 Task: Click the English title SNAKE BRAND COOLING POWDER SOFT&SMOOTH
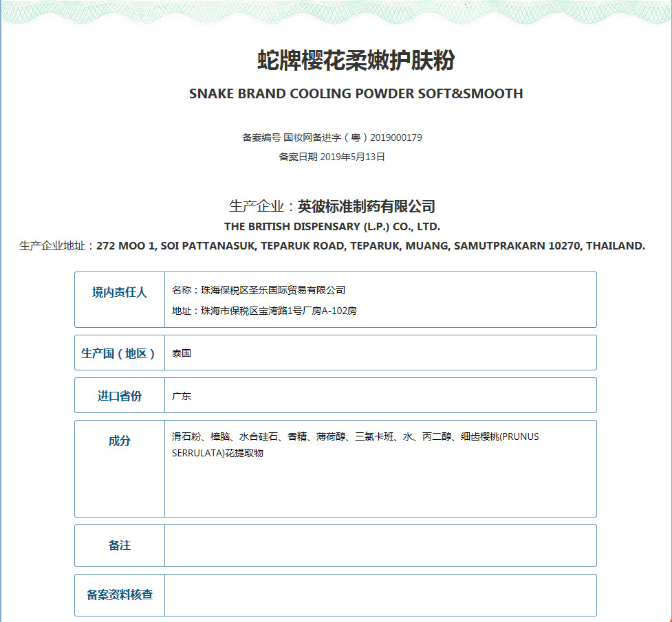tap(356, 93)
